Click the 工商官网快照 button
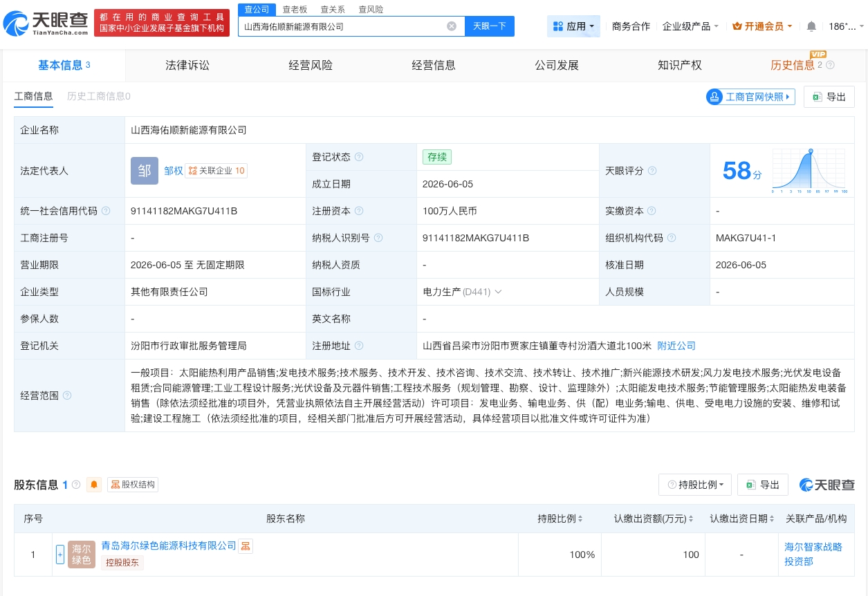Screen dimensions: 868x596 [x=750, y=97]
